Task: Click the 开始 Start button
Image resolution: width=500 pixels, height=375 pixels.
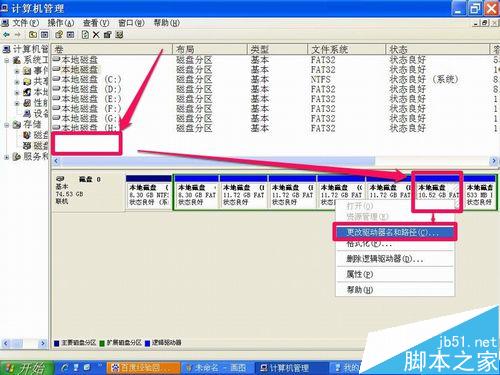Action: (x=26, y=368)
